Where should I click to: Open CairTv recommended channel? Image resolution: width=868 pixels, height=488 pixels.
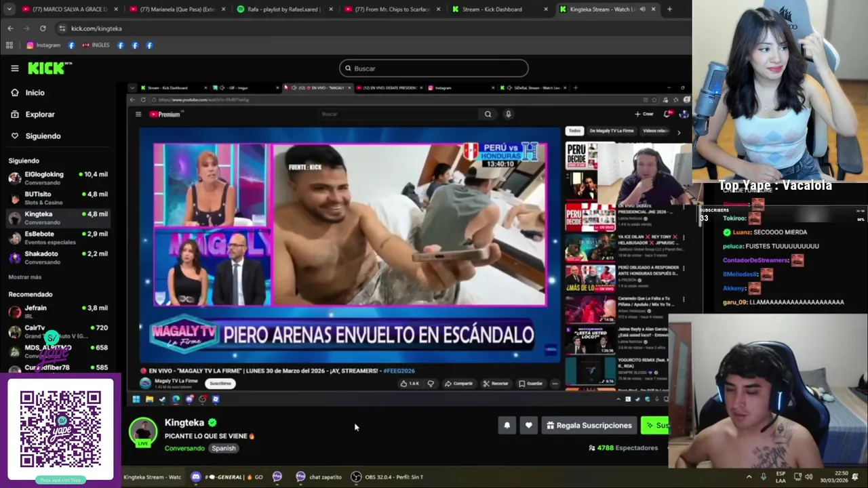tap(58, 331)
